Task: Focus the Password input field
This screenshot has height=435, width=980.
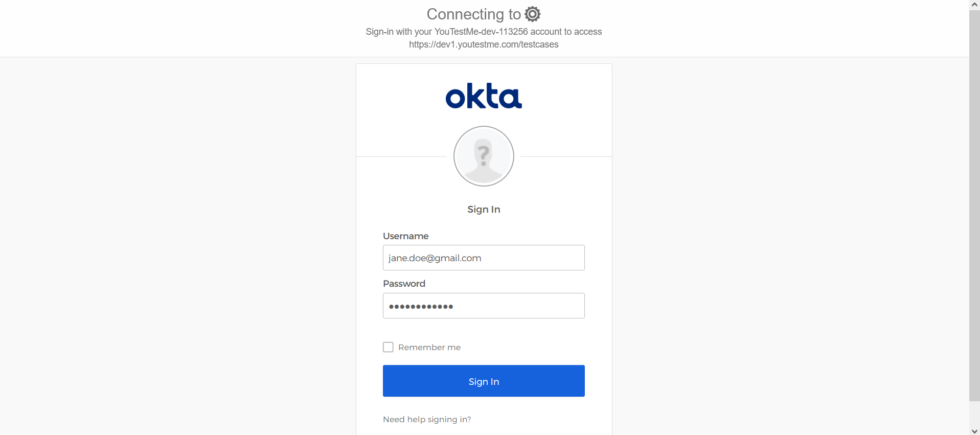Action: [484, 306]
